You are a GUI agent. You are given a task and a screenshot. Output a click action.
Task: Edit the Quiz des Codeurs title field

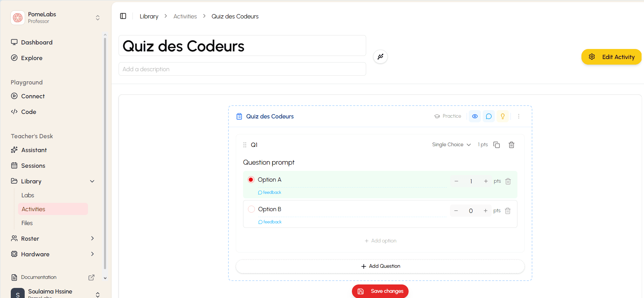242,45
